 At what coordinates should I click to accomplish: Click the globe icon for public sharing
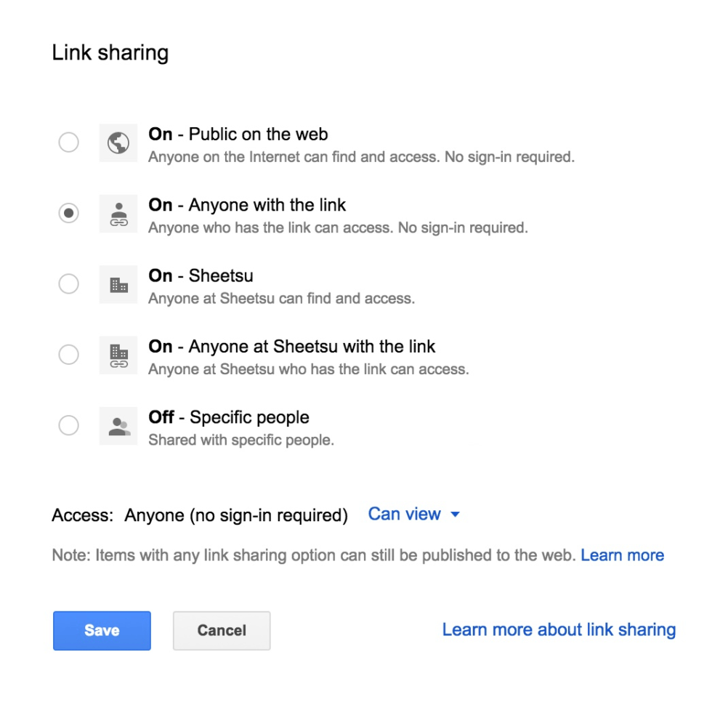coord(118,143)
